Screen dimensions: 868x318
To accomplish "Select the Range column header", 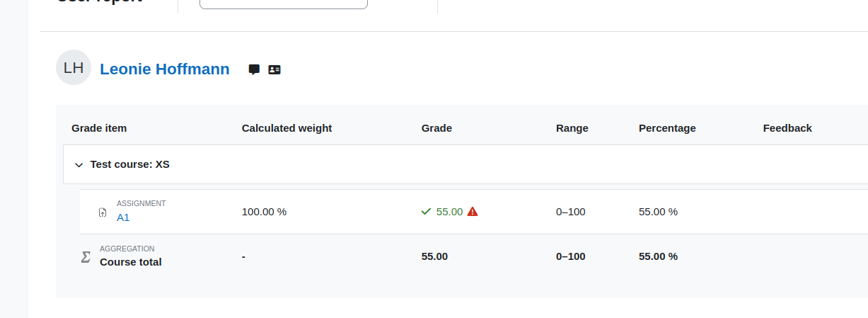I will (x=572, y=128).
